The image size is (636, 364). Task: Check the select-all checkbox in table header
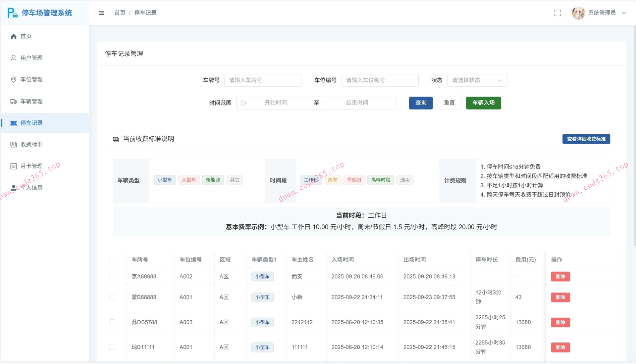coord(112,260)
